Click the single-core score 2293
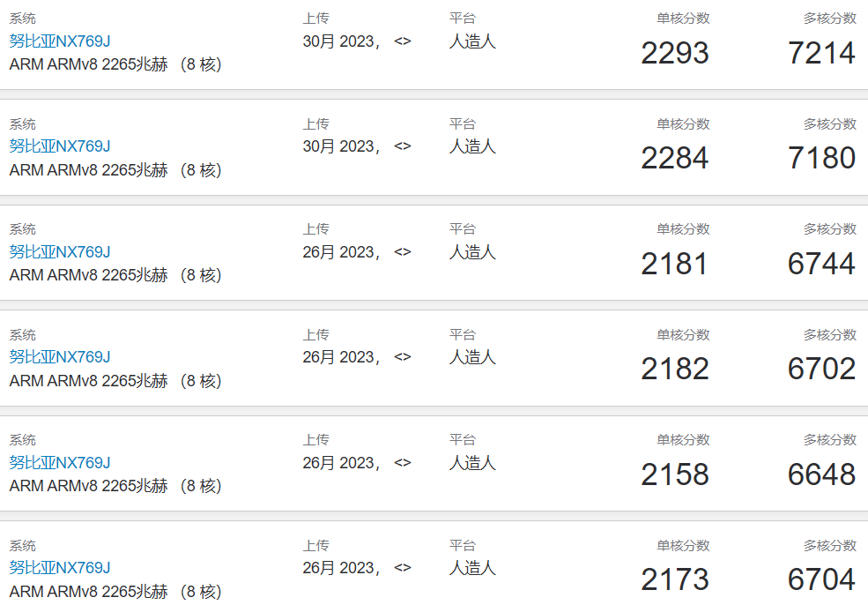The height and width of the screenshot is (605, 868). 675,54
